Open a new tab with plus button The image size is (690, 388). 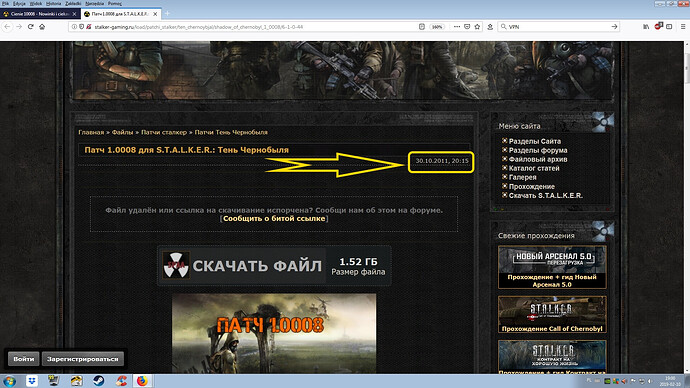click(x=167, y=14)
